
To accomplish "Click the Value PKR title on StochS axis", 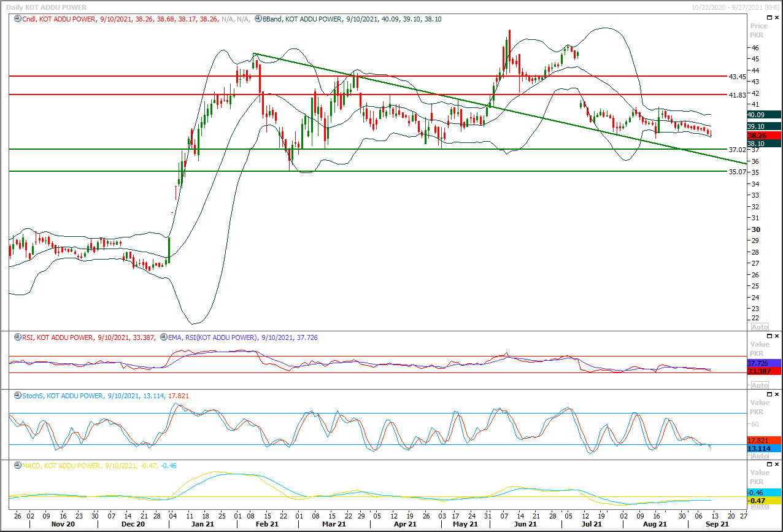I will pyautogui.click(x=759, y=407).
